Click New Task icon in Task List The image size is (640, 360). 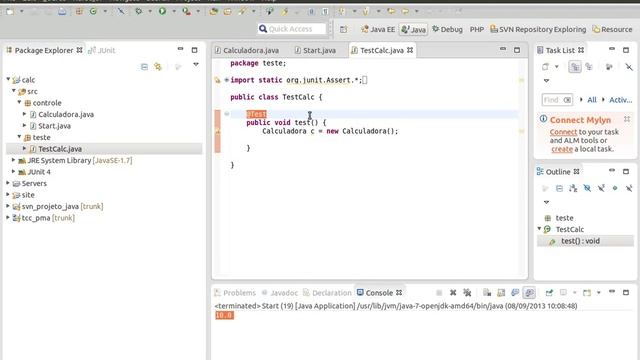point(545,67)
